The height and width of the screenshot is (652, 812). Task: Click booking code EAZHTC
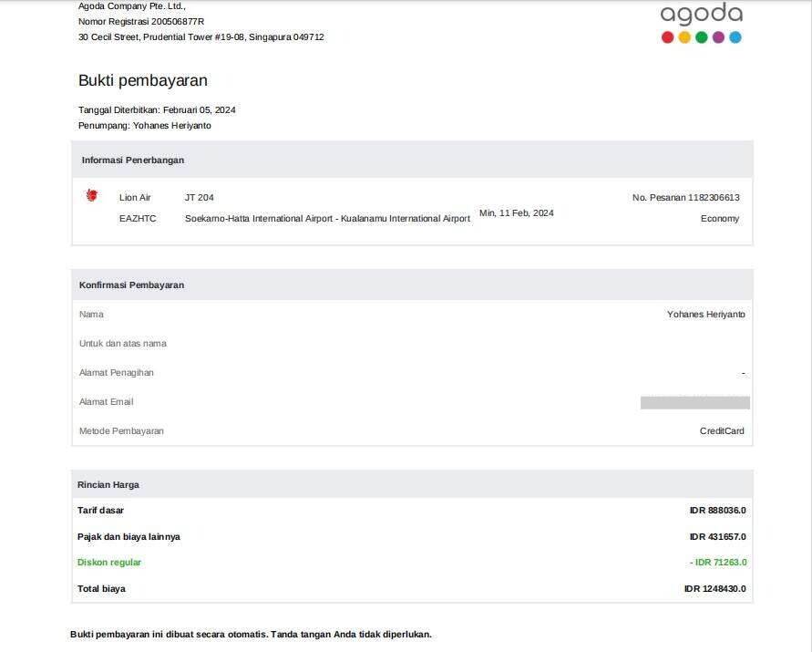[x=138, y=219]
